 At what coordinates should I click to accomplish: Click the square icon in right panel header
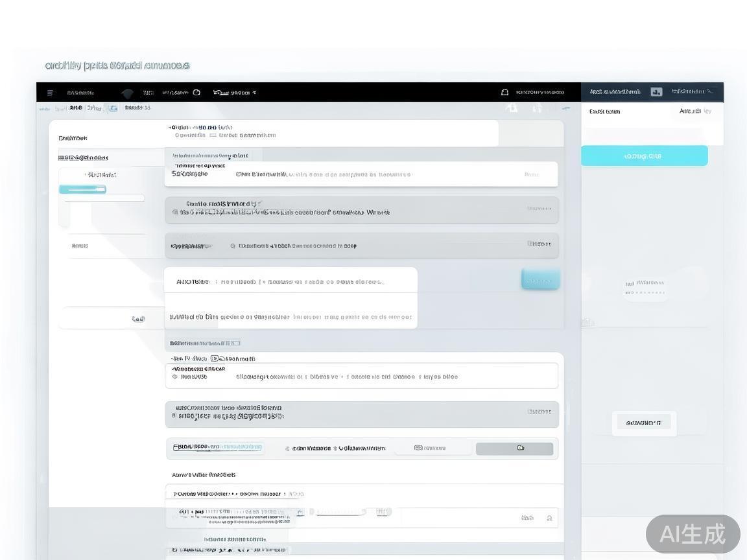click(656, 92)
